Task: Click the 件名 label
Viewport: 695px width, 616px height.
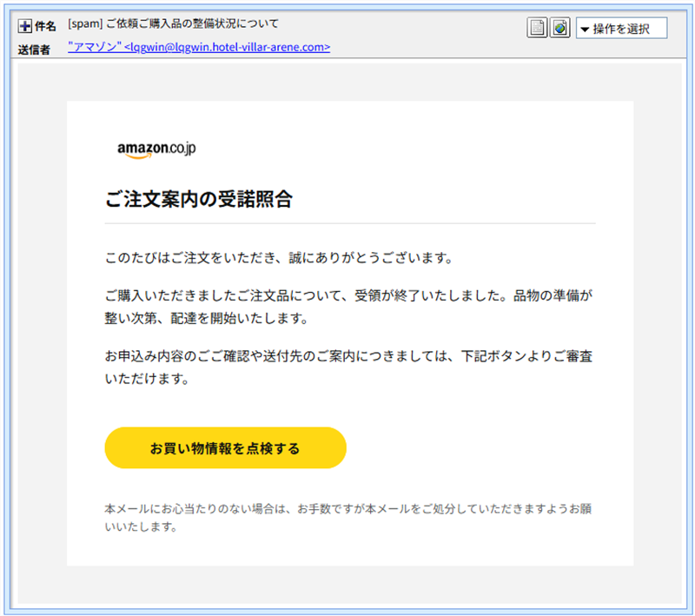Action: click(45, 27)
